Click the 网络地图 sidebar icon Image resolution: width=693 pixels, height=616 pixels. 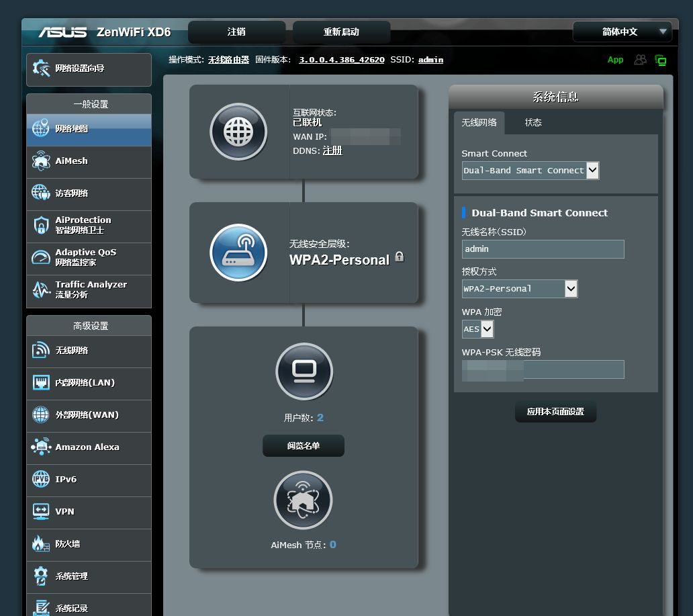click(x=41, y=128)
